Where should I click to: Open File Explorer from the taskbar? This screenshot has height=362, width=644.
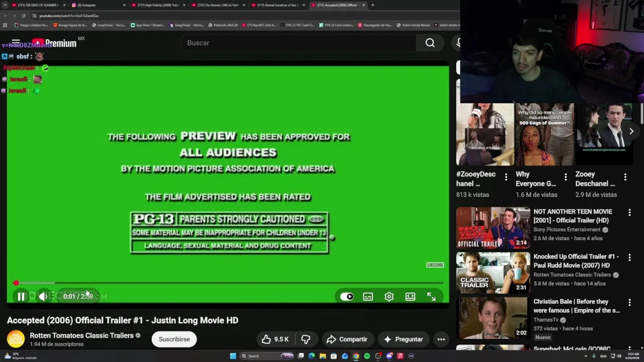(323, 356)
